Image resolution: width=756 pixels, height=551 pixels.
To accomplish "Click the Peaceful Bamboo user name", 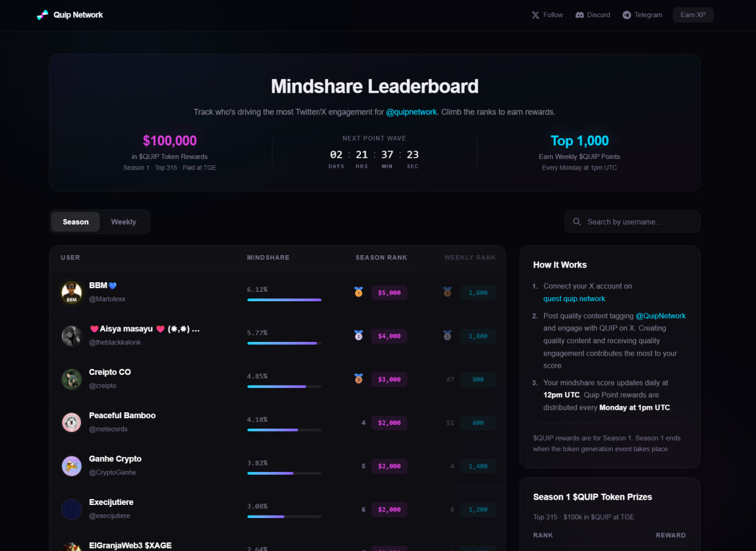I will pos(122,415).
